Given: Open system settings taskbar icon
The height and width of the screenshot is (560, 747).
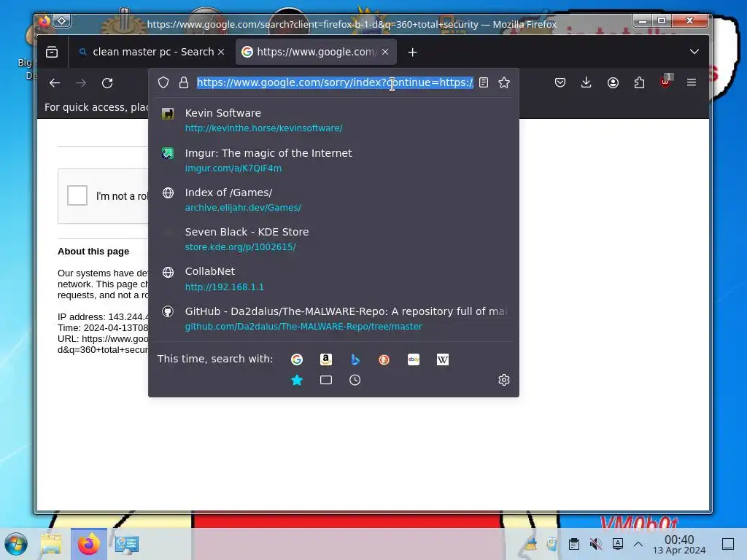Looking at the screenshot, I should 127,544.
